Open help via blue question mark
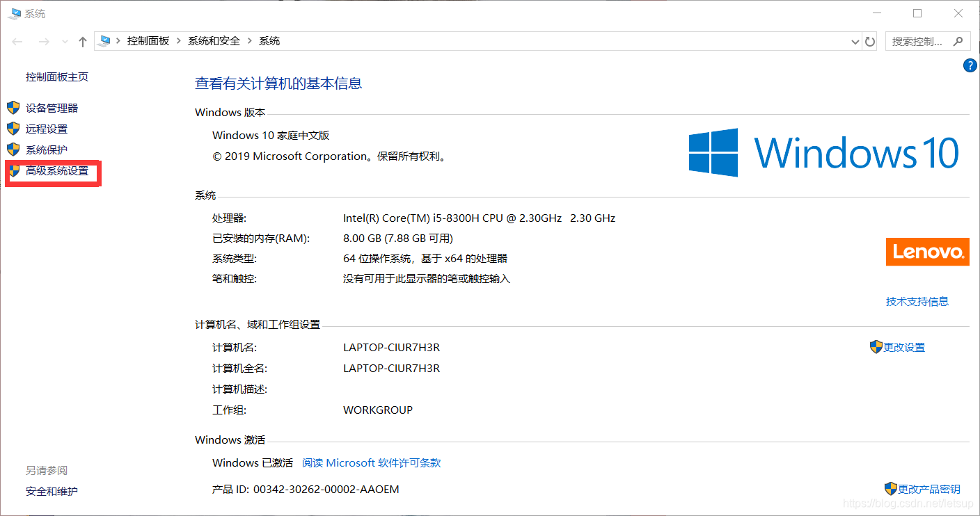The width and height of the screenshot is (980, 516). (x=970, y=65)
